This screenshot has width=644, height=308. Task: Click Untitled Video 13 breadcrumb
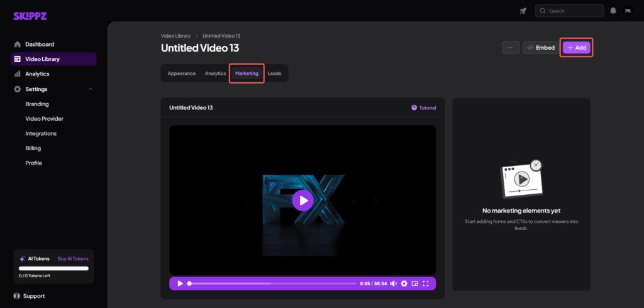(x=221, y=36)
